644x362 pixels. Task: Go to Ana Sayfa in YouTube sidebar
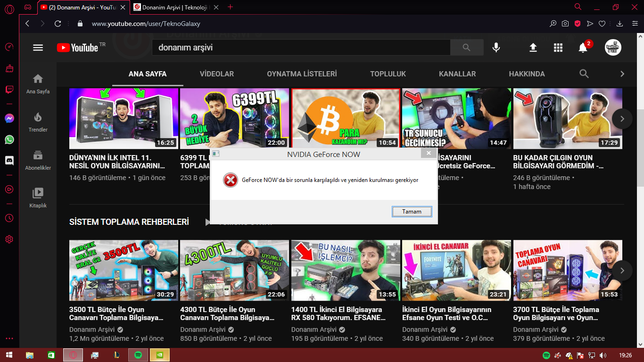click(x=38, y=84)
